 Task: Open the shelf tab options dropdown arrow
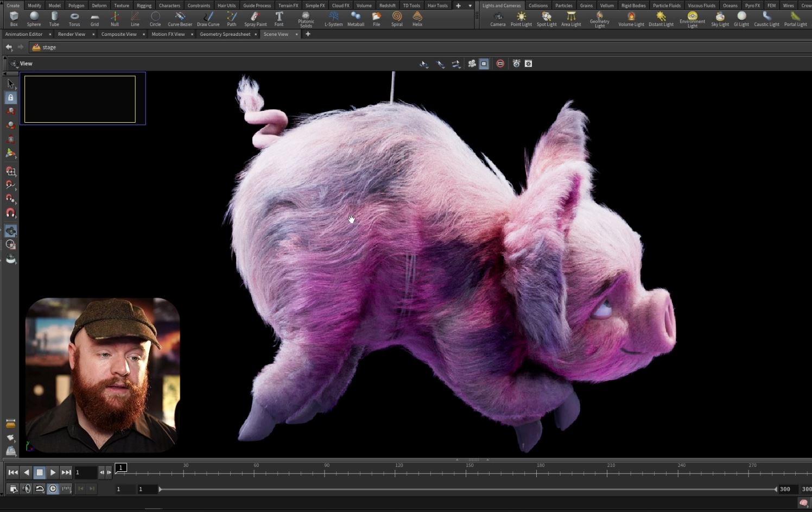pyautogui.click(x=470, y=5)
